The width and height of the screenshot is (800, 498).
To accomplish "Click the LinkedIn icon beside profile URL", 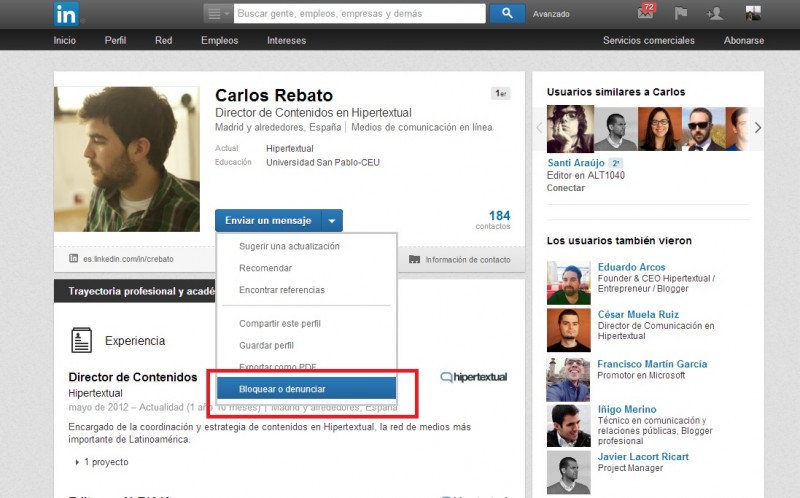I will pyautogui.click(x=73, y=258).
